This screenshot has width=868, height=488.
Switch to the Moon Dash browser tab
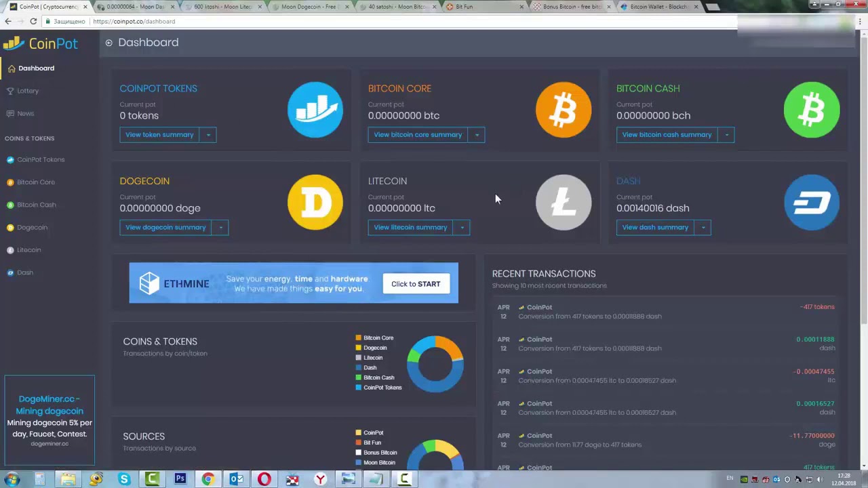click(x=136, y=7)
